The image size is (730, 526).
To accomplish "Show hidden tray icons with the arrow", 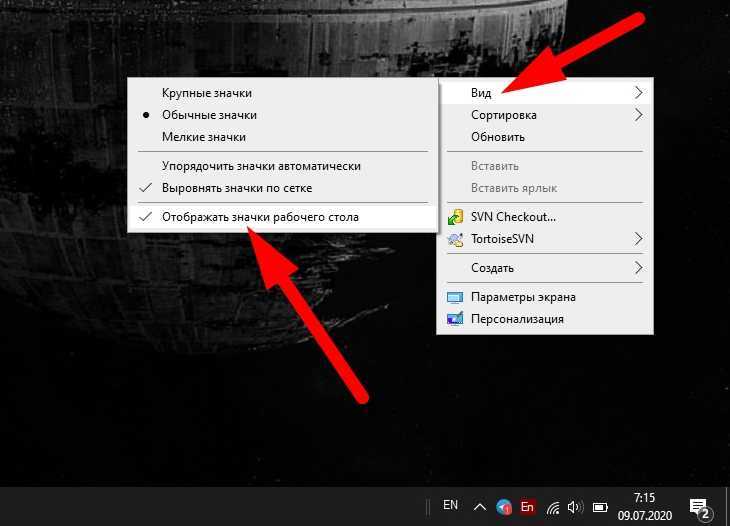I will (x=480, y=507).
